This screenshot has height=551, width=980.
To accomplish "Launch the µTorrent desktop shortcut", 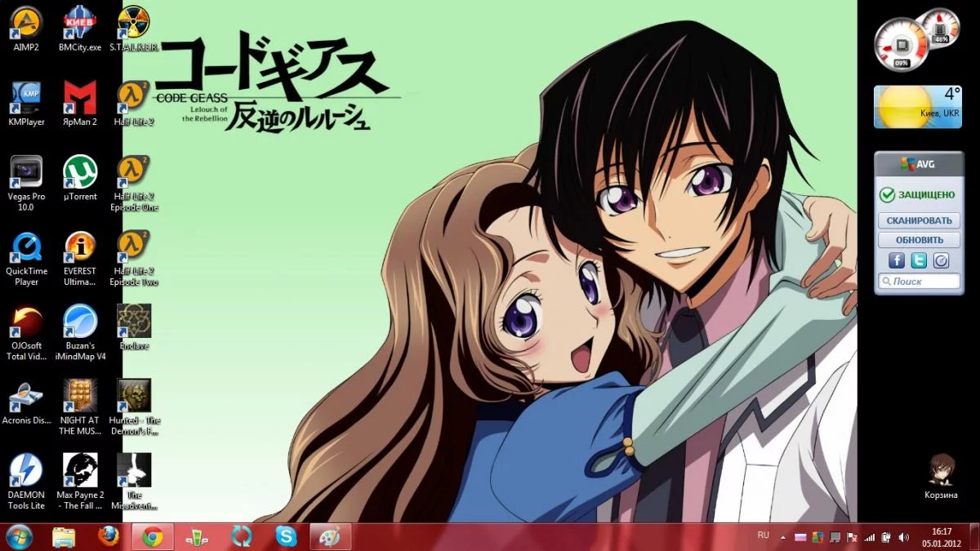I will coord(80,178).
